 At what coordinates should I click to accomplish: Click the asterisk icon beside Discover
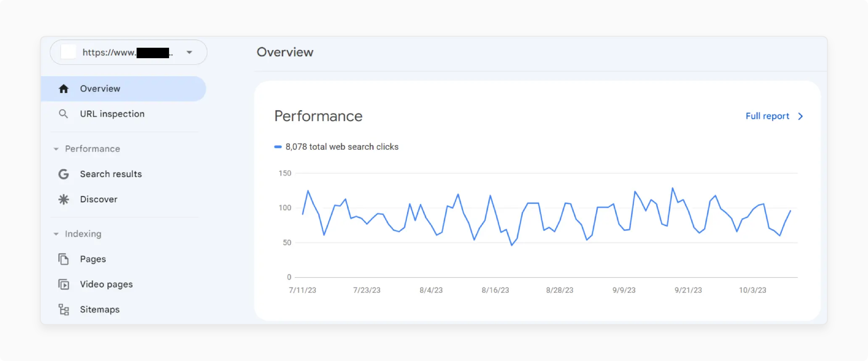pyautogui.click(x=63, y=199)
